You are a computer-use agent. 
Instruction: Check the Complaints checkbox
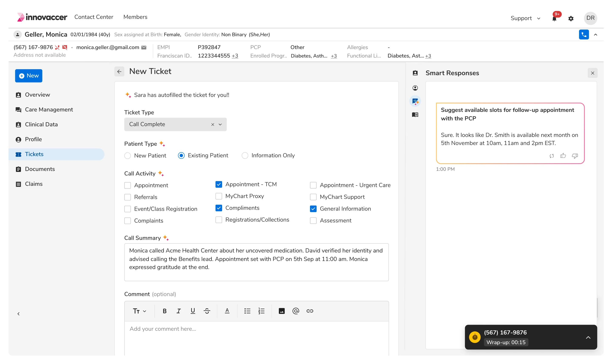[x=127, y=221]
